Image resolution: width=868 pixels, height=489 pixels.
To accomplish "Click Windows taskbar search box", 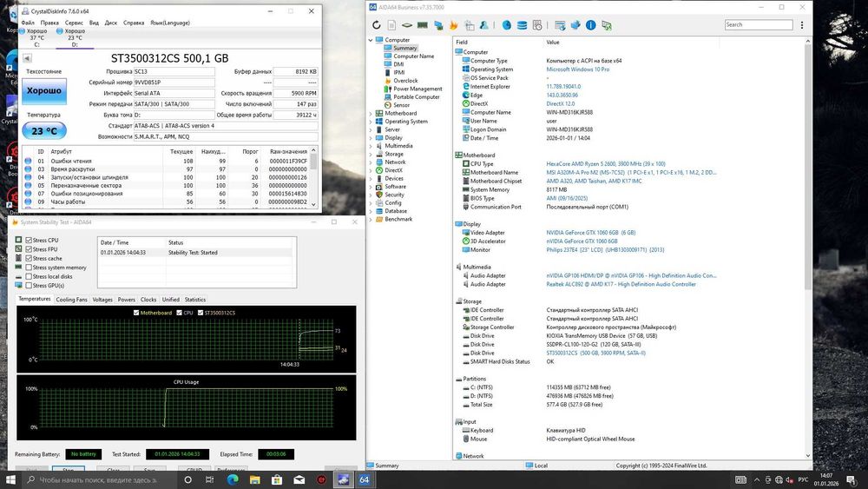I will tap(99, 479).
